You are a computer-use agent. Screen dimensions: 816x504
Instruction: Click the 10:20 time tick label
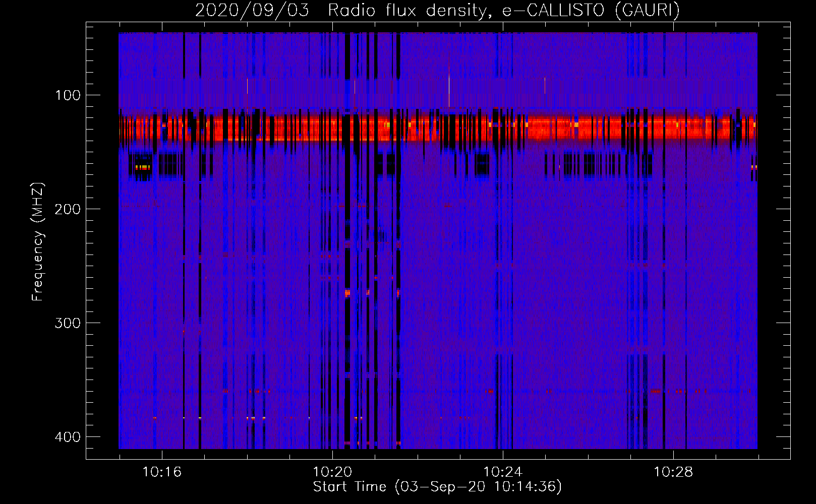pyautogui.click(x=332, y=472)
